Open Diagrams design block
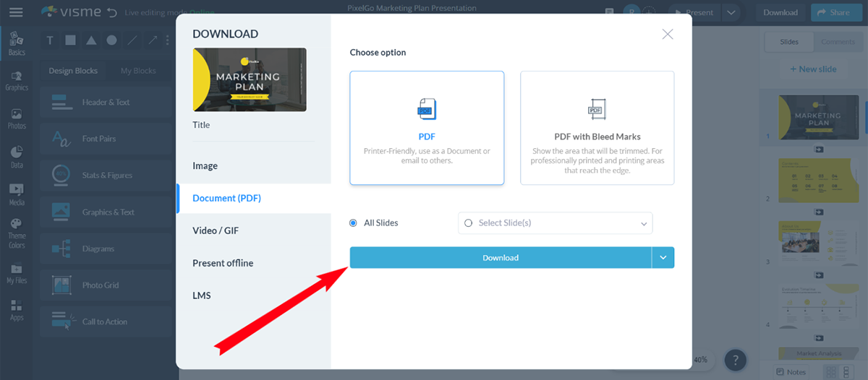The height and width of the screenshot is (380, 868). [106, 249]
